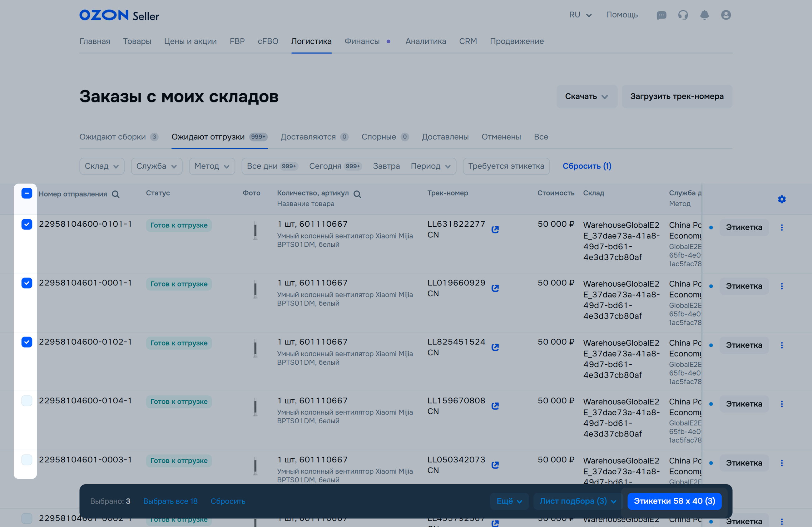Click the table settings gear icon

point(782,199)
